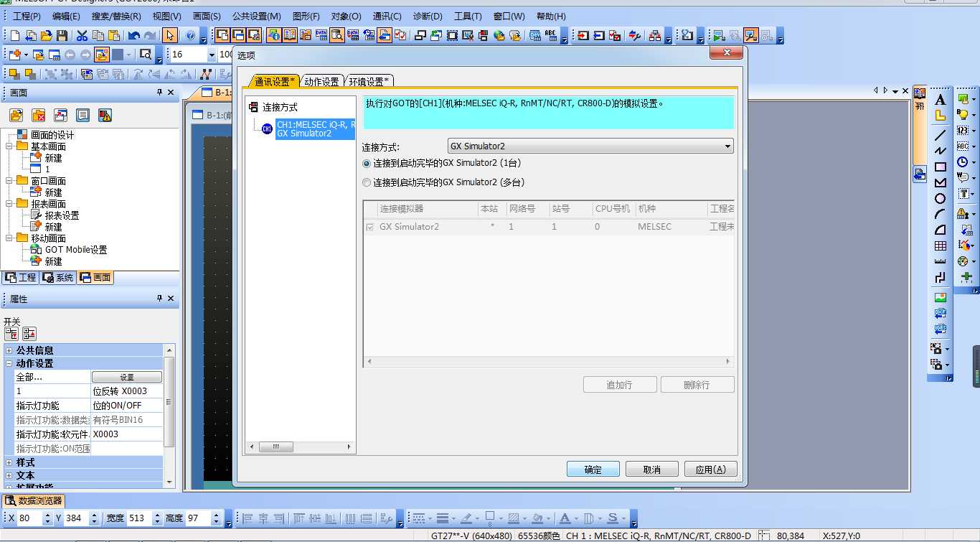
Task: Collapse the 窗口画面 tree folder
Action: (x=10, y=181)
